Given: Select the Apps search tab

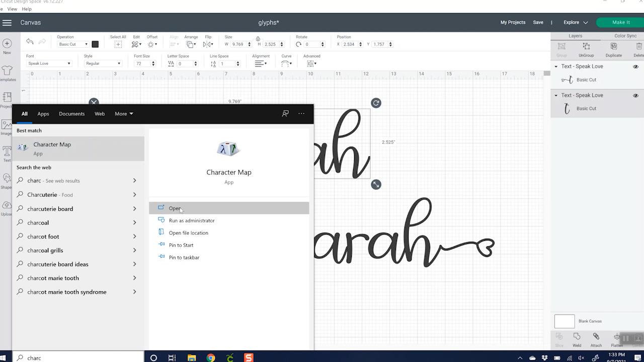Looking at the screenshot, I should point(43,114).
